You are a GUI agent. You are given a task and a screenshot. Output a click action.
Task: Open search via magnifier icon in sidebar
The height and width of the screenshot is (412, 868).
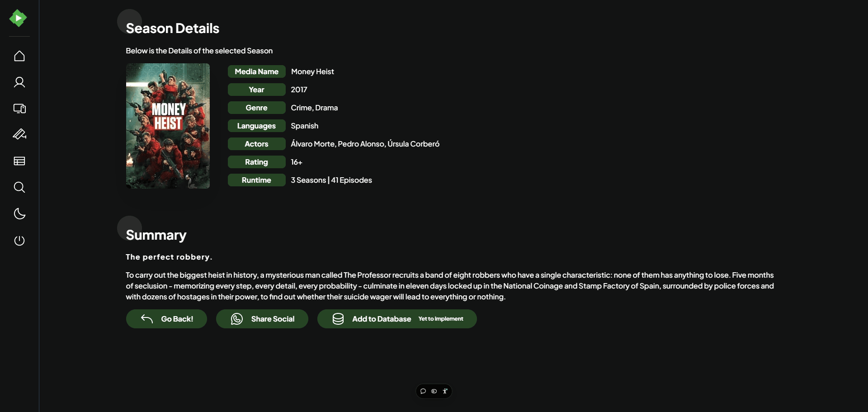[19, 187]
